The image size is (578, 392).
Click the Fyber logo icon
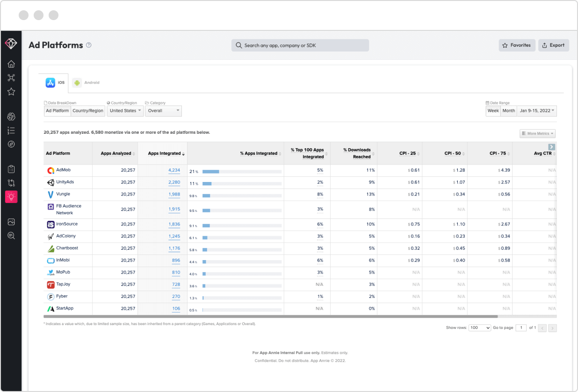[x=51, y=297]
